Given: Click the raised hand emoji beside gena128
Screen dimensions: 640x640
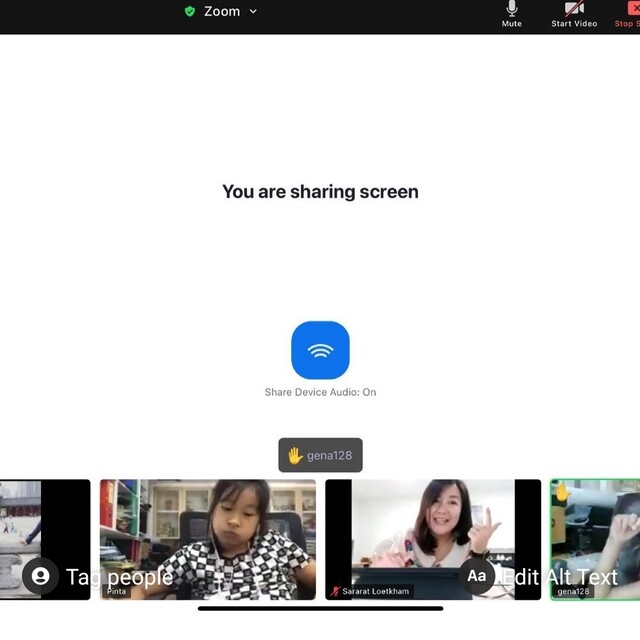Looking at the screenshot, I should pos(295,455).
